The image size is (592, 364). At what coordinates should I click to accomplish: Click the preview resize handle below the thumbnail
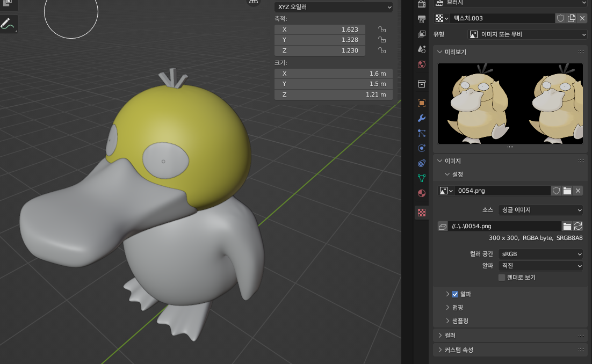[510, 147]
